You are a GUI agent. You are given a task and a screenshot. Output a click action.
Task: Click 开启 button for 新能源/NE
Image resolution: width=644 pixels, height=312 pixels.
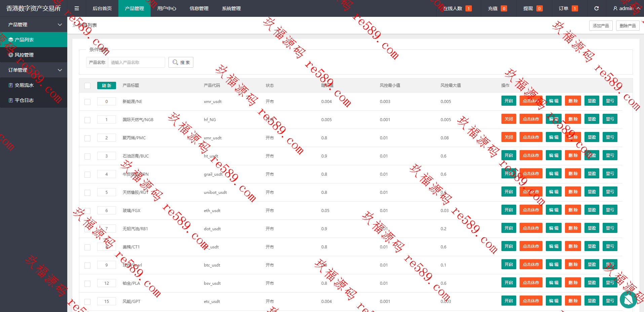coord(509,101)
